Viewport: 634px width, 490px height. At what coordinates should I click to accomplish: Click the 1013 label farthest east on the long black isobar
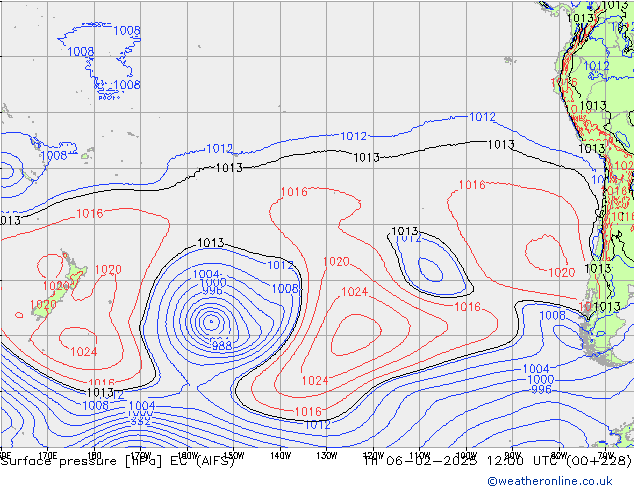pos(501,144)
